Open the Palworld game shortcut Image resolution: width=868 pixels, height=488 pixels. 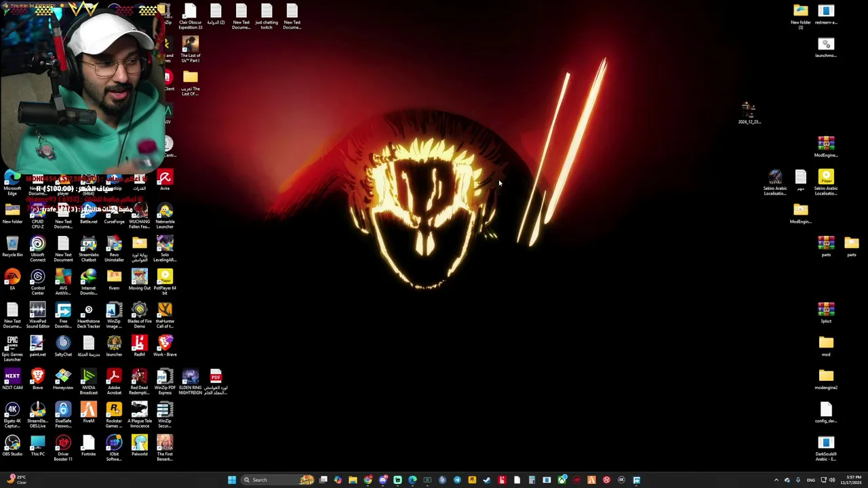pos(140,446)
